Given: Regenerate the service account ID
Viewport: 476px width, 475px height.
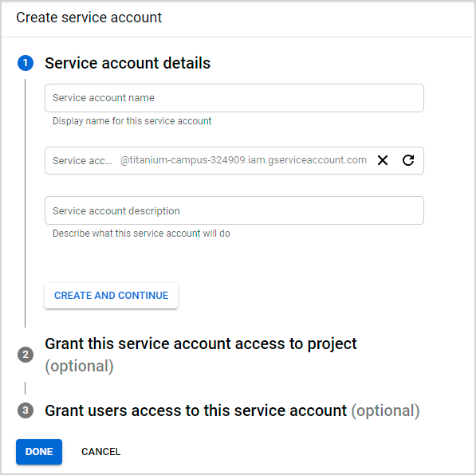Looking at the screenshot, I should [x=408, y=160].
